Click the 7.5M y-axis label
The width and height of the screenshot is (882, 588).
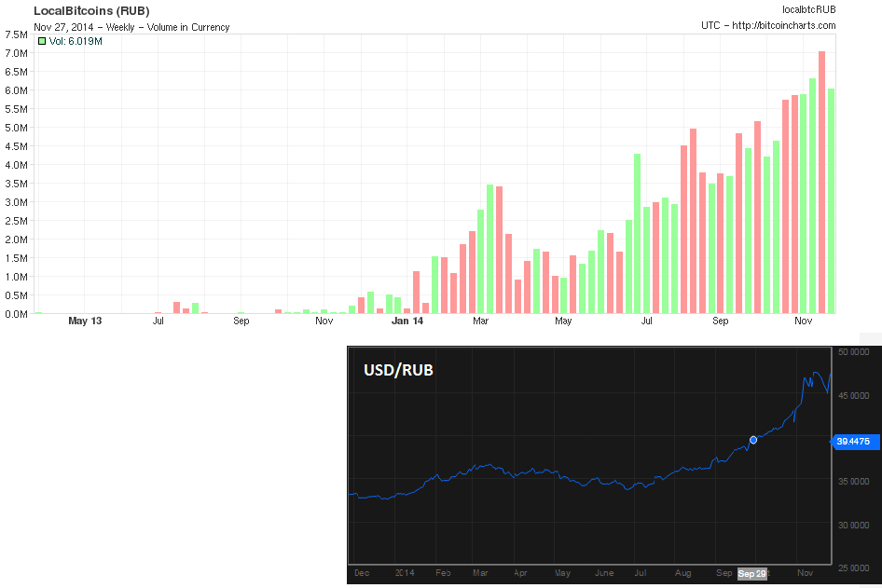tap(16, 34)
